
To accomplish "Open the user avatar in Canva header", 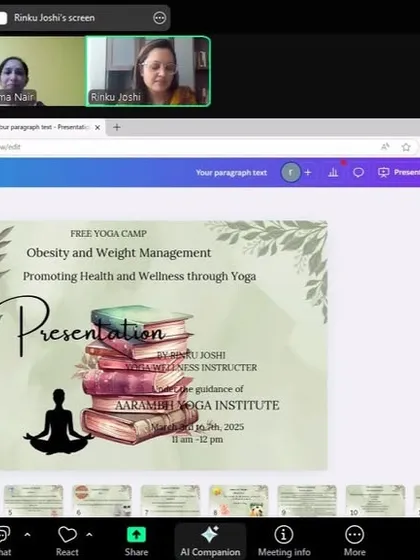I will click(291, 173).
